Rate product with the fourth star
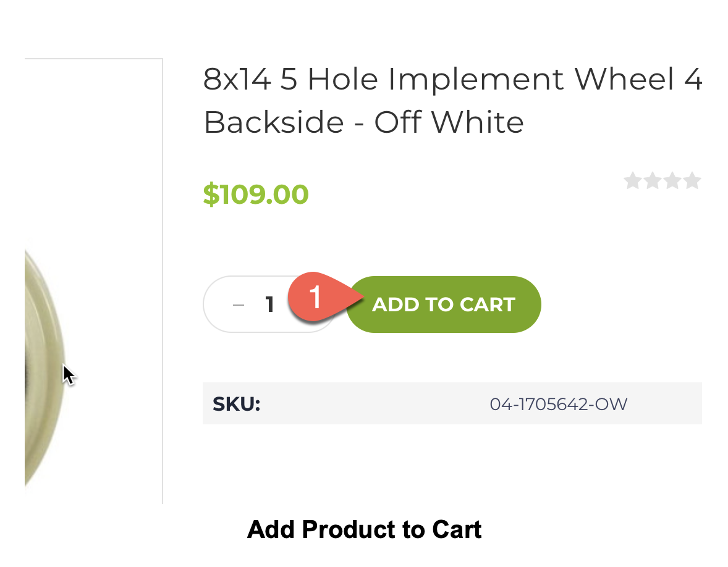The height and width of the screenshot is (567, 728). click(692, 180)
